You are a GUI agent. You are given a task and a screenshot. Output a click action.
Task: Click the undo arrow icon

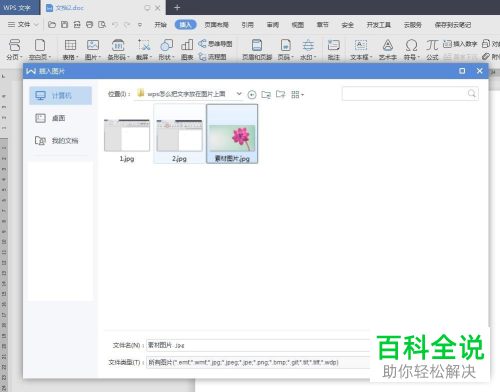coord(115,25)
